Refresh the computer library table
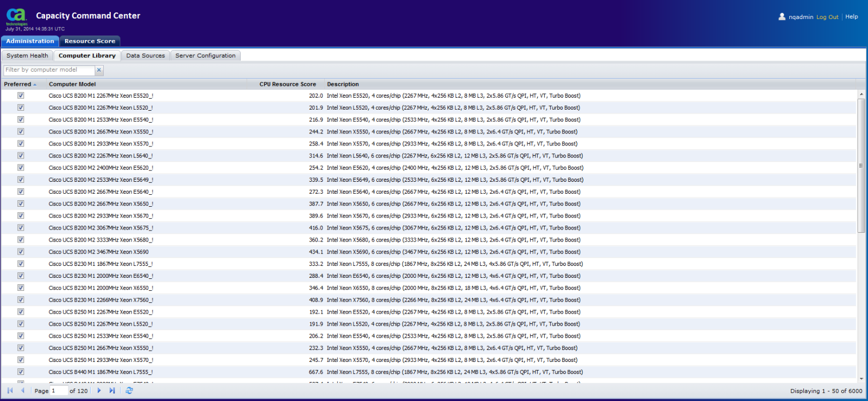 (x=129, y=391)
